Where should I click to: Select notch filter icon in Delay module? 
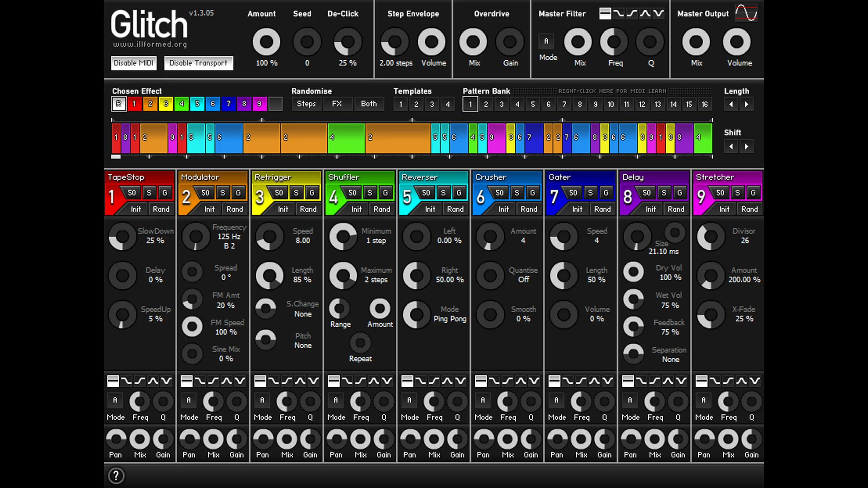pos(681,381)
